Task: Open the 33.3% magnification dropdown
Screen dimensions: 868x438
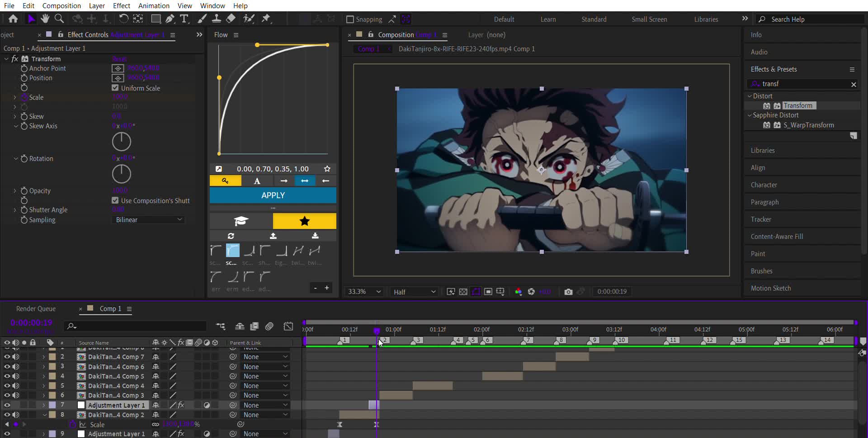Action: click(x=364, y=292)
